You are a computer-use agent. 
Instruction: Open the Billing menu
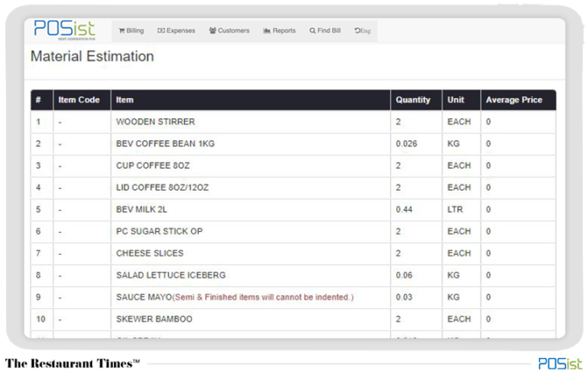pos(131,30)
